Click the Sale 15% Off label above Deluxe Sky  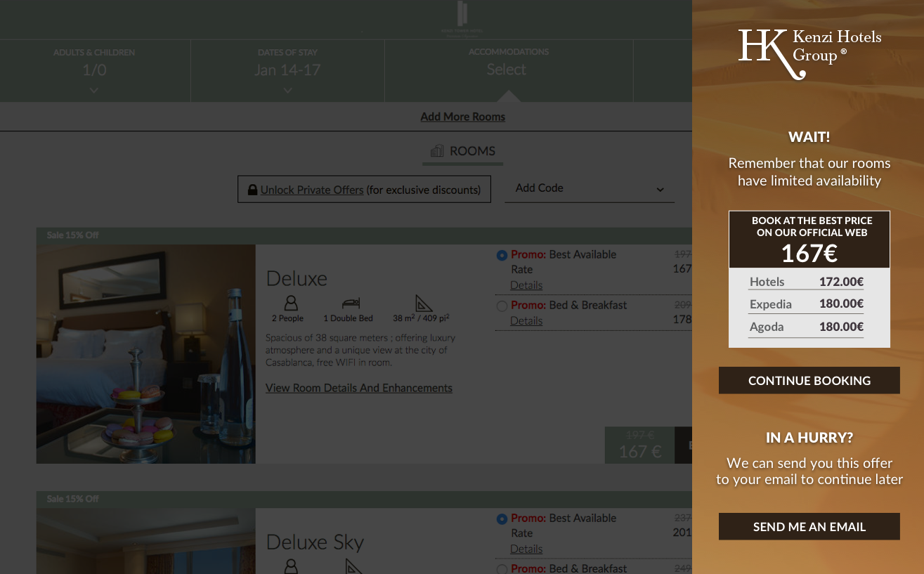coord(73,499)
